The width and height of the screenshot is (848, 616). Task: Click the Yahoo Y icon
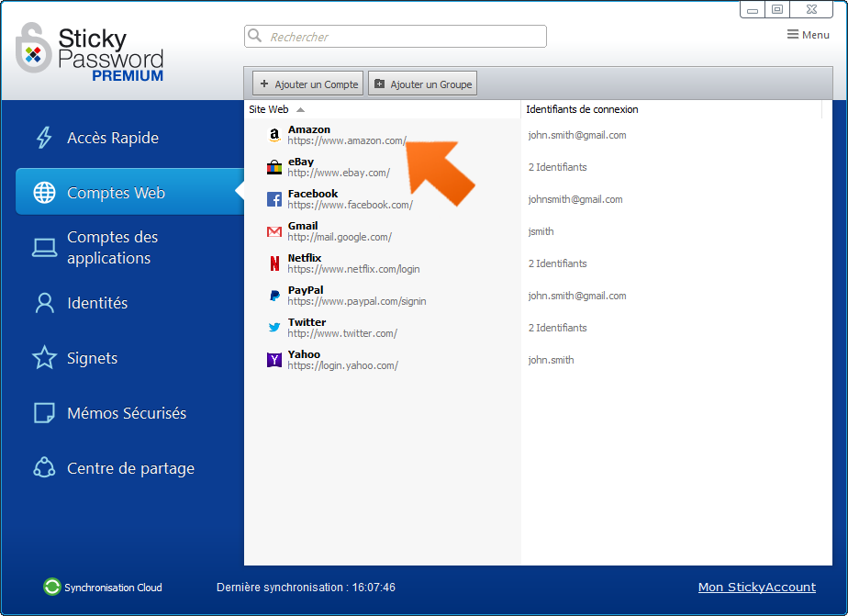pos(274,360)
